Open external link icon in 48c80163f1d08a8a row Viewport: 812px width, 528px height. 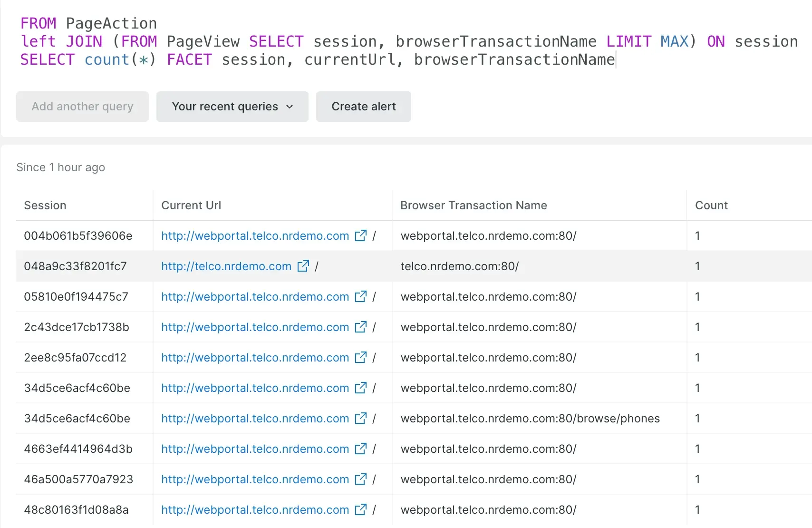click(361, 509)
